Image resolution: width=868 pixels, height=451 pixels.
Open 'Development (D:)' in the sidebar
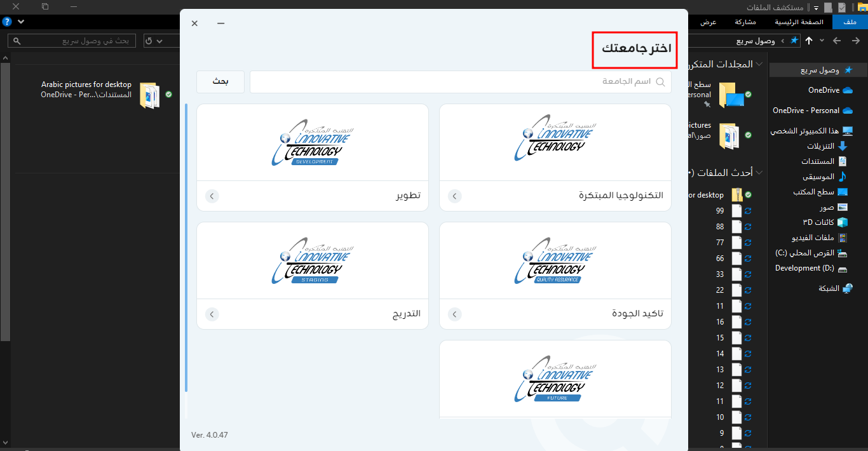click(811, 268)
